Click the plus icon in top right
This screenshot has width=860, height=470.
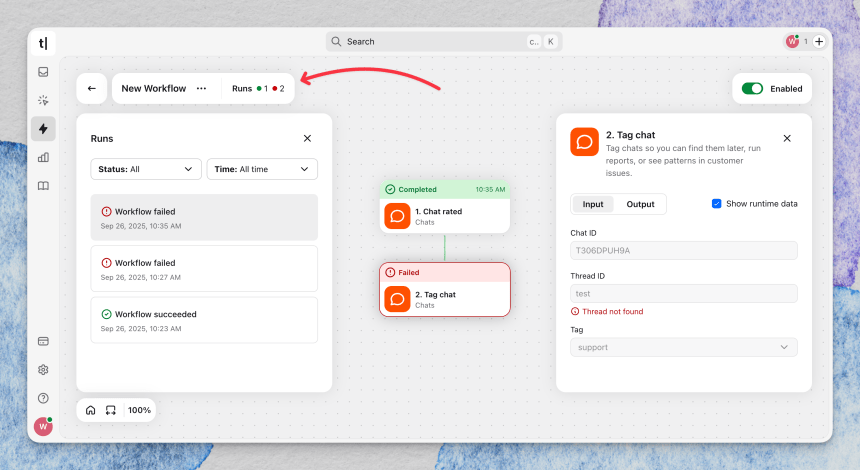[819, 41]
